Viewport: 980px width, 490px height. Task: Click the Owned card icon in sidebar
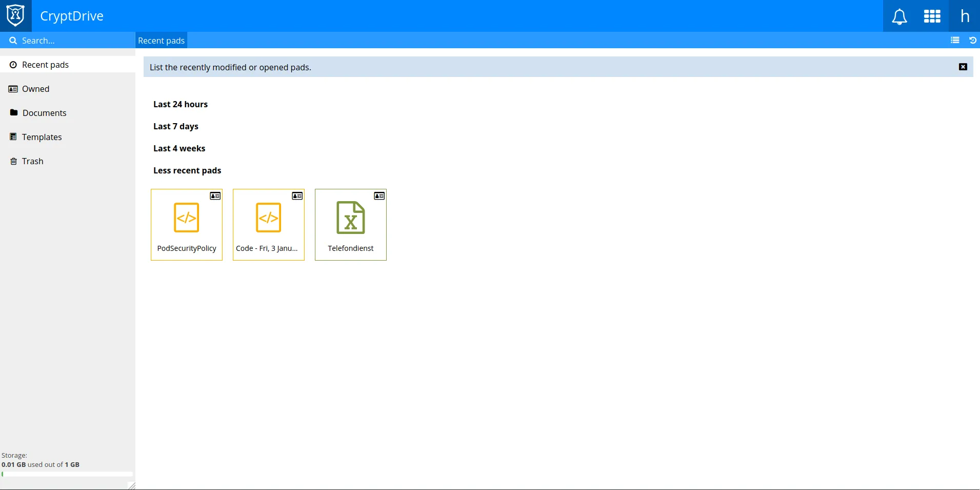13,89
